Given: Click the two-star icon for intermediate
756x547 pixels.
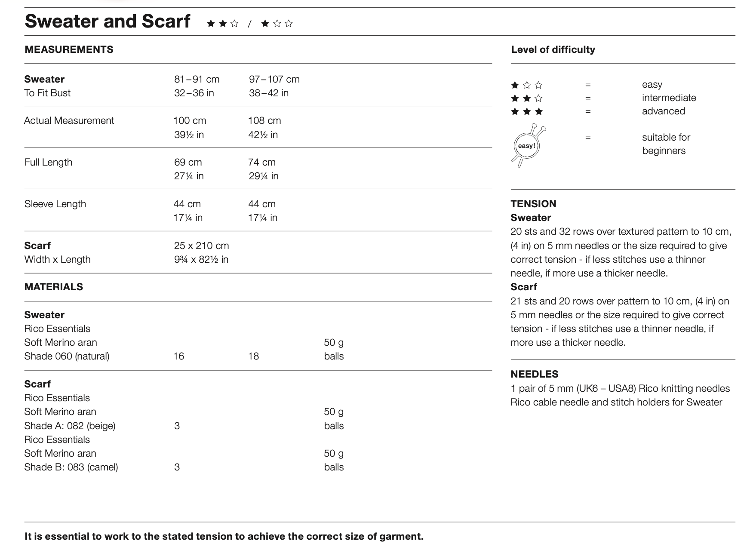Looking at the screenshot, I should point(526,98).
